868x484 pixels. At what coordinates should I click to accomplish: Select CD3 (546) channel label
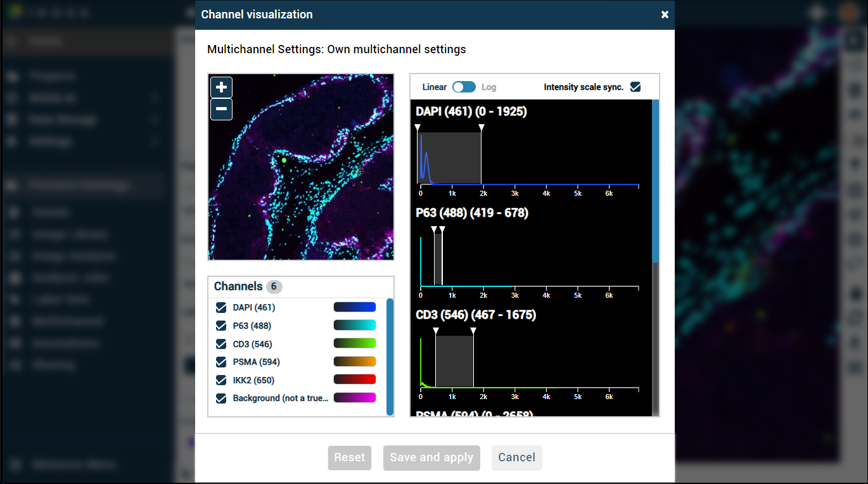tap(252, 344)
